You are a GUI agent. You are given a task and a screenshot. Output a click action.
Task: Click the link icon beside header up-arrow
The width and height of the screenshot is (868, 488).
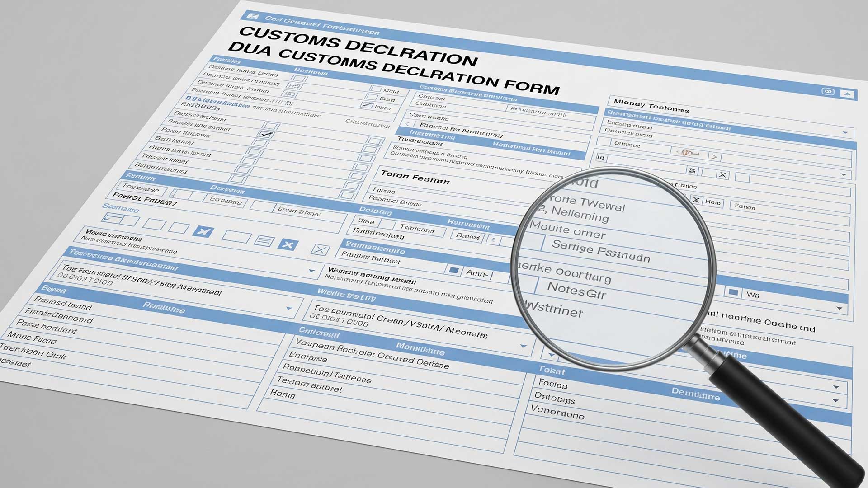(x=828, y=92)
